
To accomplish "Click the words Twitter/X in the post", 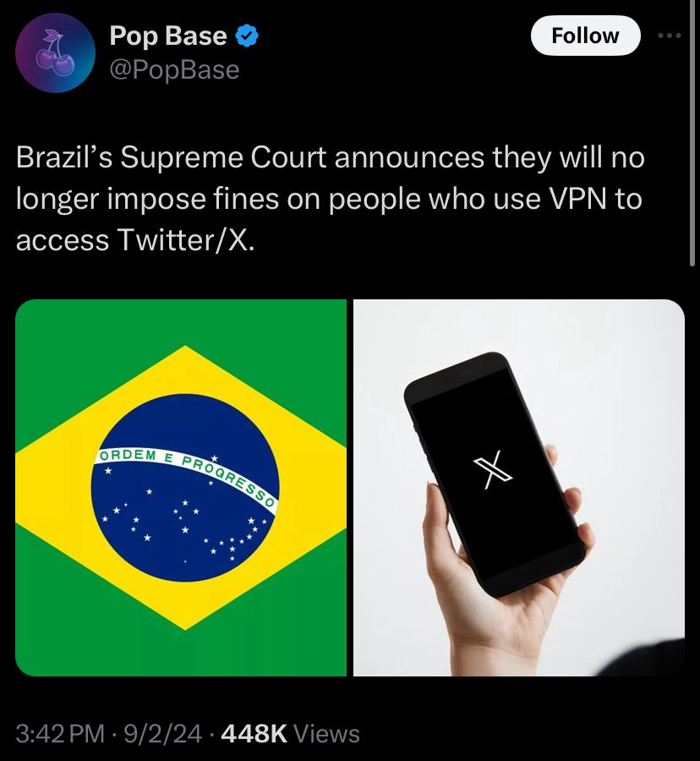I will (186, 240).
